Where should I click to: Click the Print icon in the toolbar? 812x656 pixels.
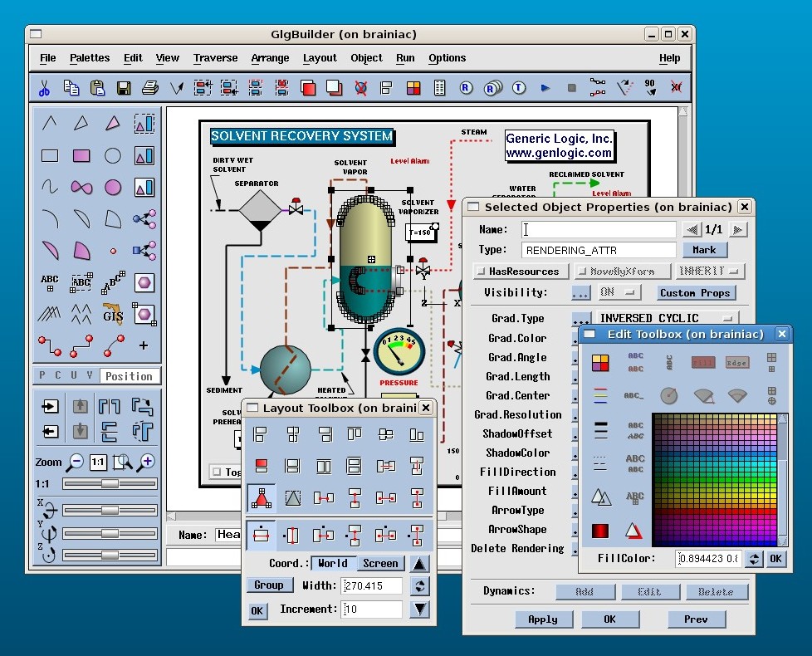point(149,87)
